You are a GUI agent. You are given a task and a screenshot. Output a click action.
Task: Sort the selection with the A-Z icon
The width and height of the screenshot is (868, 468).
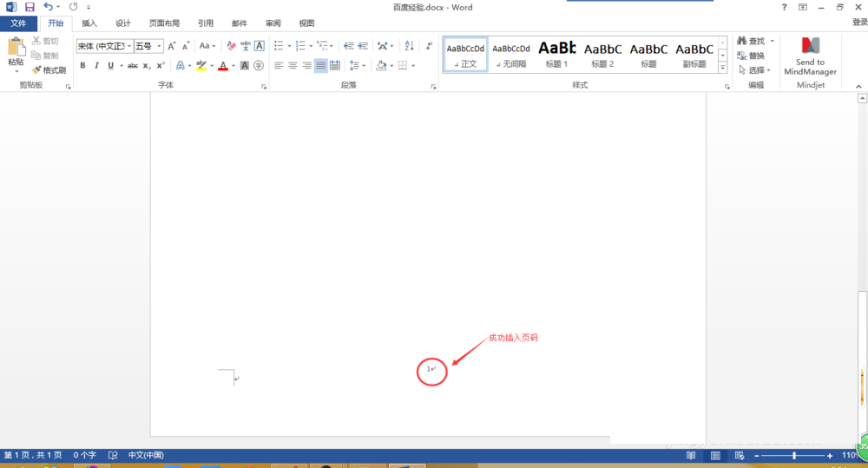click(x=409, y=46)
